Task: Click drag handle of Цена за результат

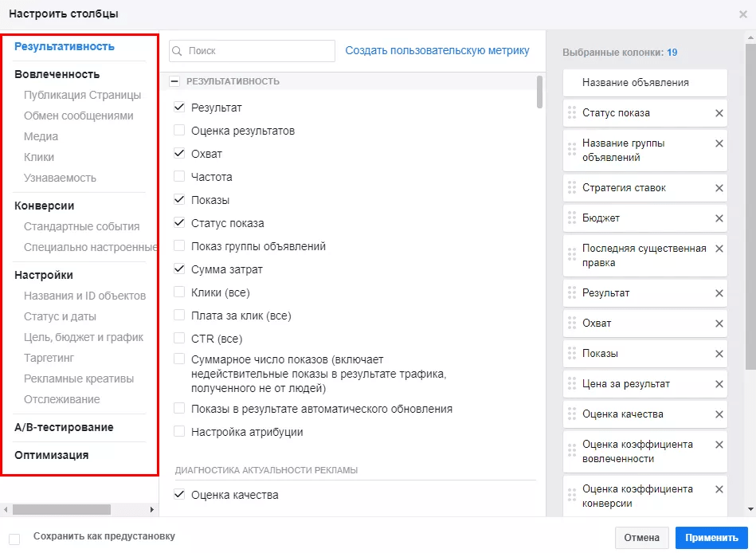Action: (572, 384)
